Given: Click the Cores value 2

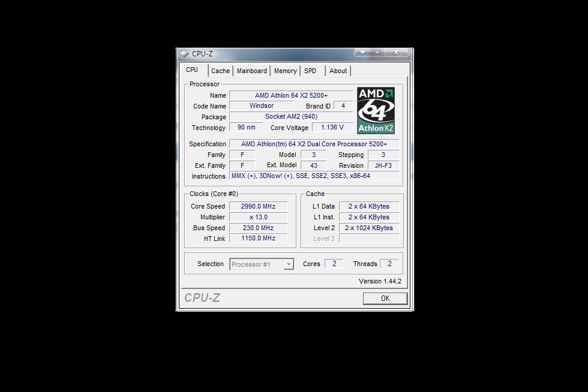Looking at the screenshot, I should 334,264.
